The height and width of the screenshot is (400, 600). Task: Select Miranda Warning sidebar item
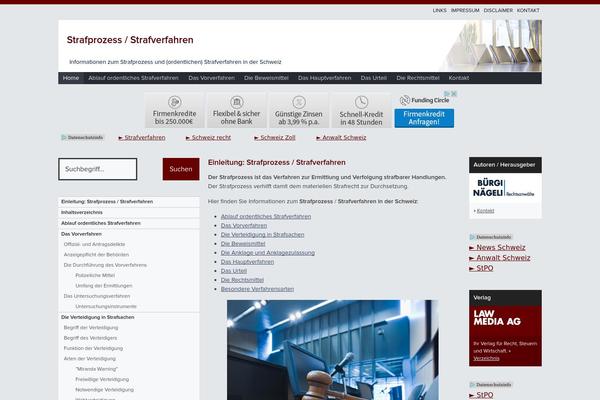pyautogui.click(x=96, y=369)
